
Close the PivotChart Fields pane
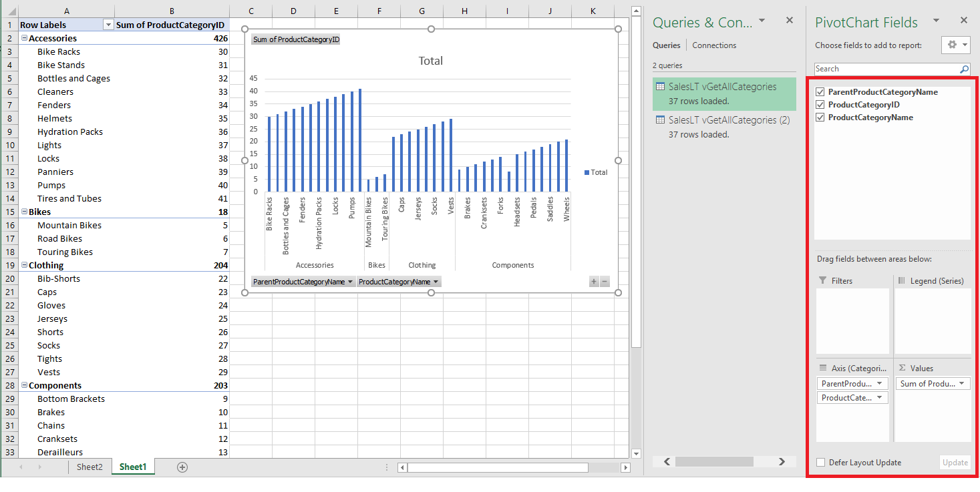tap(964, 21)
